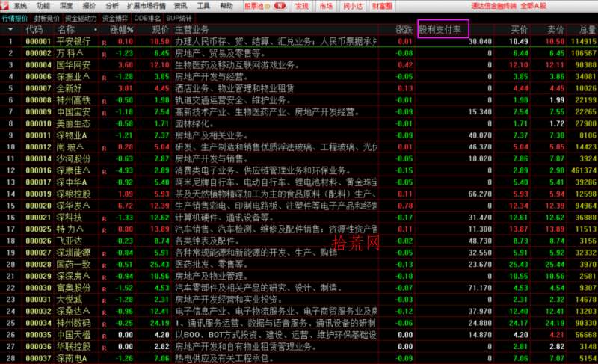Click the 全部A股 label in title bar
This screenshot has height=364, width=598.
click(534, 6)
